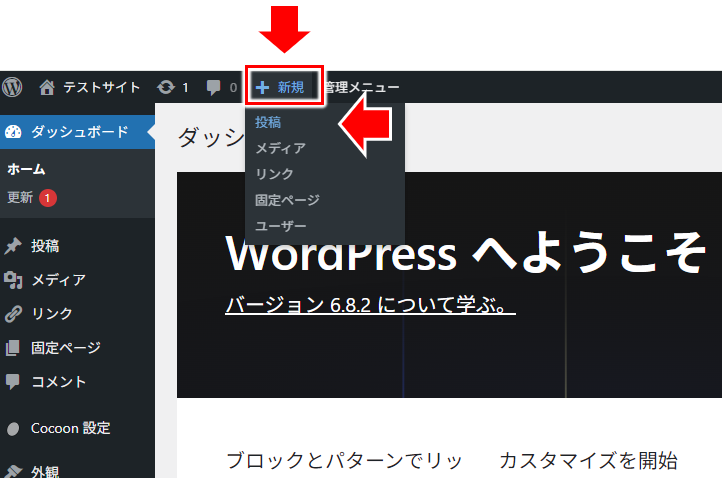The height and width of the screenshot is (478, 723).
Task: Click the 固定ページ pages icon in sidebar
Action: tap(13, 348)
